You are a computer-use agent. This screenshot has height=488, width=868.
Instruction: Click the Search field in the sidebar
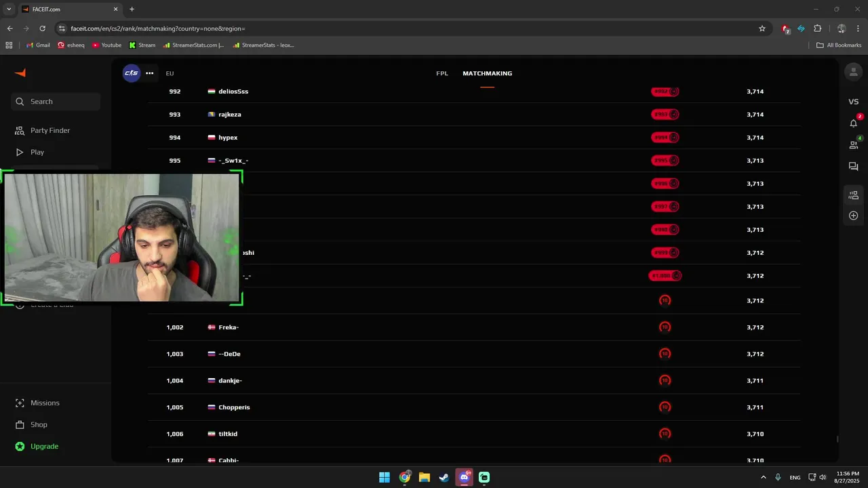pyautogui.click(x=56, y=102)
